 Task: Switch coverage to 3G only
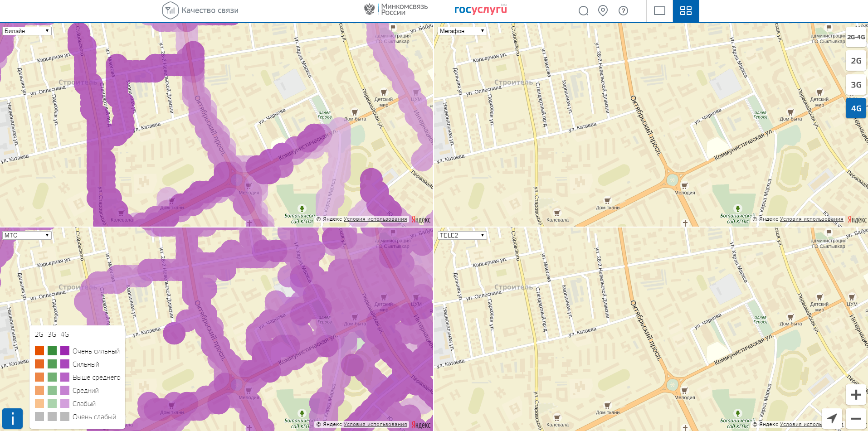(x=856, y=85)
